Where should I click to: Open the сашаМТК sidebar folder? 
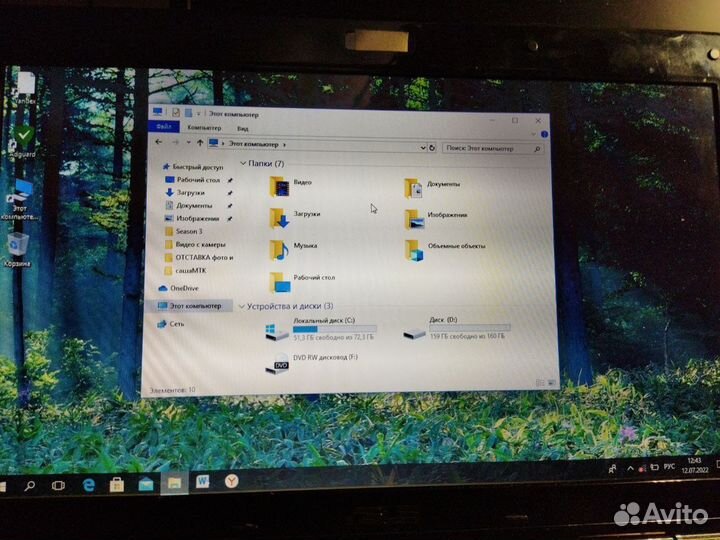tap(186, 270)
